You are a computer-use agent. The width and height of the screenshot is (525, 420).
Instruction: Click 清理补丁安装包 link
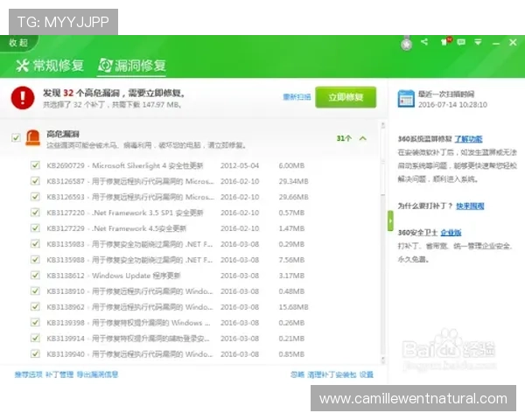332,374
